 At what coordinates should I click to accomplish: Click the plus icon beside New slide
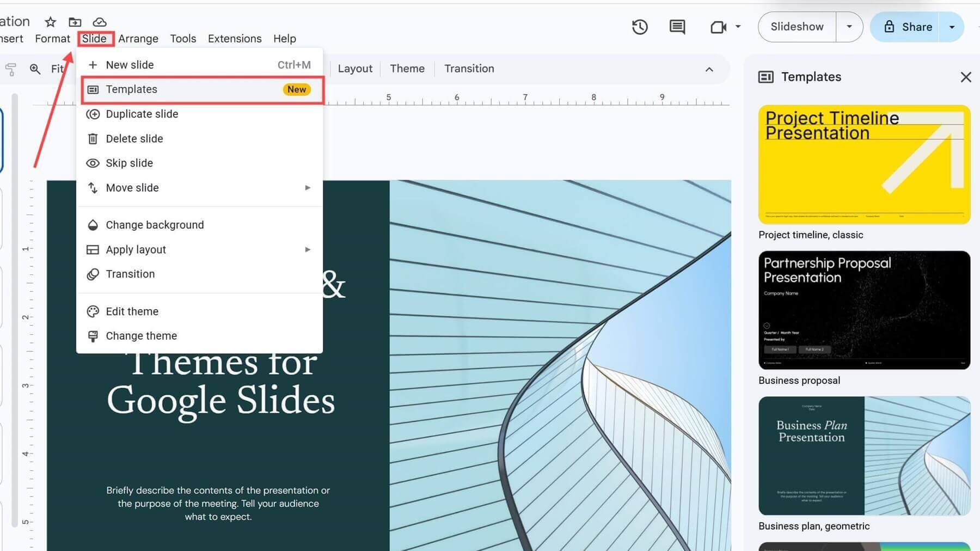(x=93, y=65)
